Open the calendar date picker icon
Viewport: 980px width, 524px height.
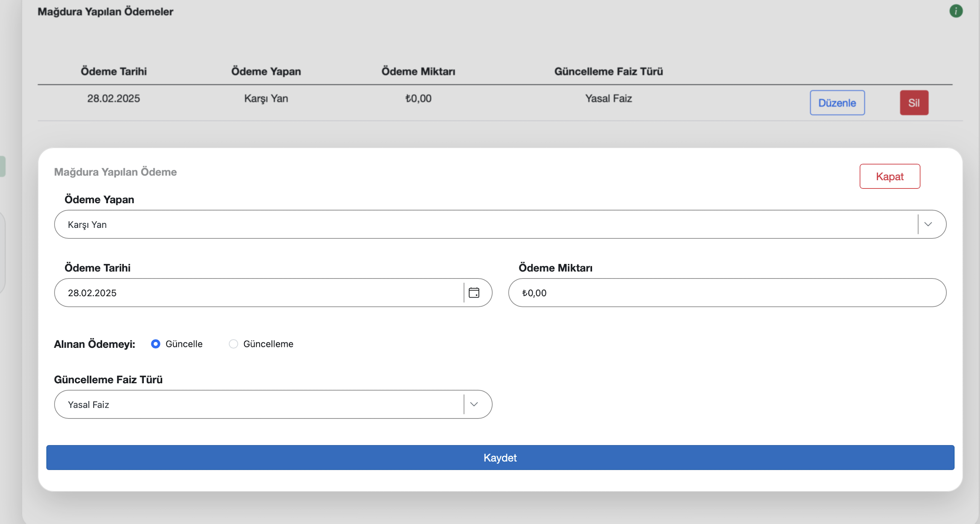tap(474, 293)
